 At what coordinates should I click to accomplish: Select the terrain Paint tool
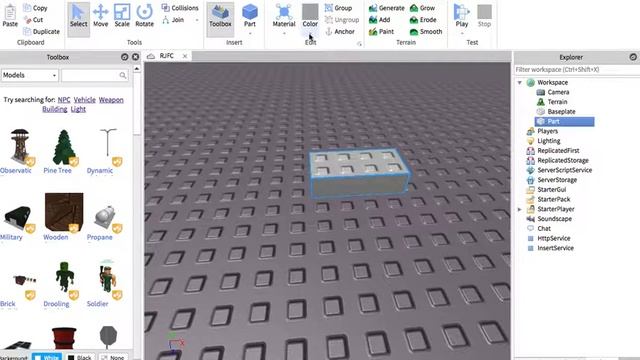[x=381, y=31]
